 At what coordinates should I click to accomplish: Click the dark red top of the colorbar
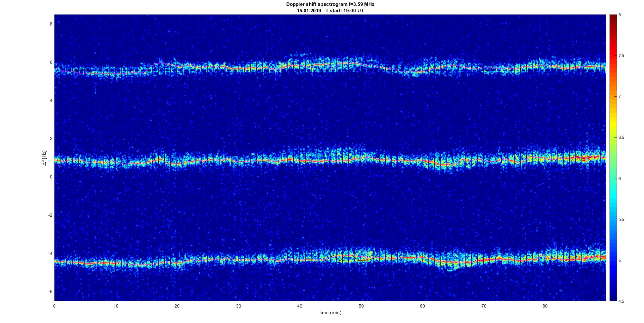click(x=613, y=19)
